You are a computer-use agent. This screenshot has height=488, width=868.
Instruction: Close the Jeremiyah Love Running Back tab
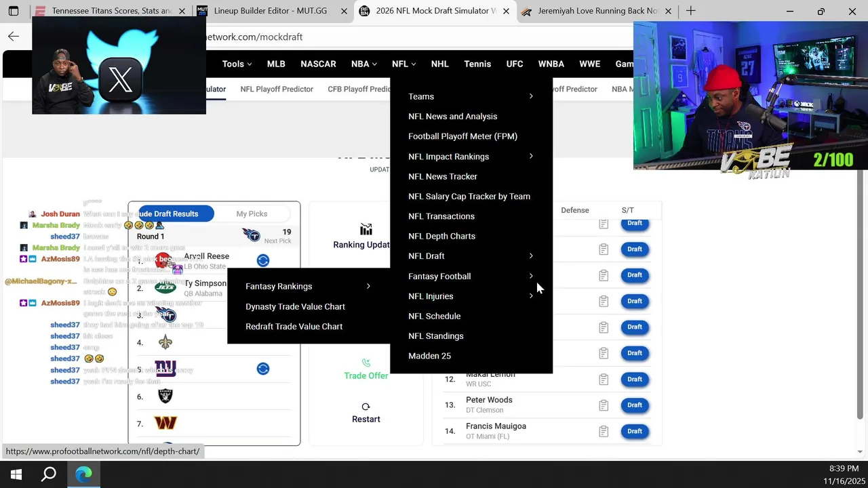pos(668,12)
